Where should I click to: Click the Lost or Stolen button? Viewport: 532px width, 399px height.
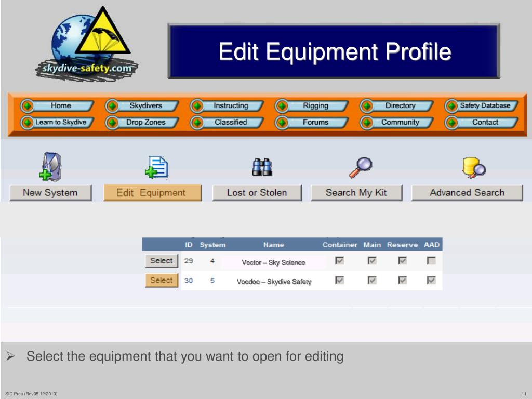(257, 193)
